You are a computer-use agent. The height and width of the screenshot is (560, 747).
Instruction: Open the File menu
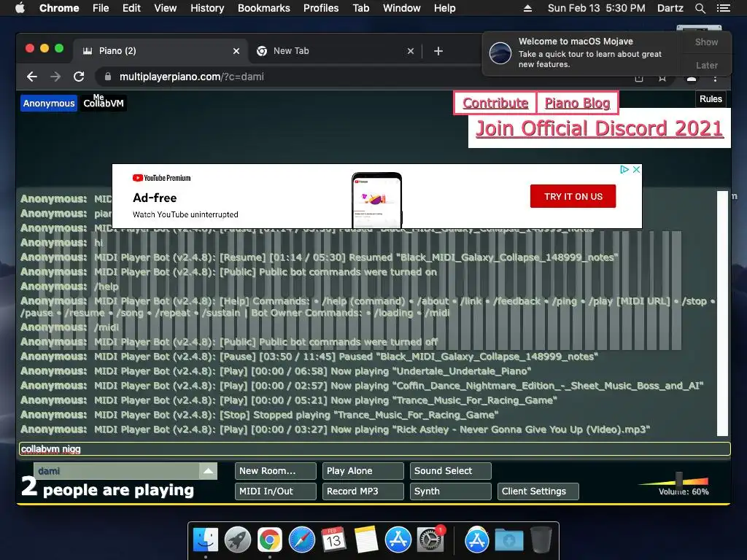pyautogui.click(x=101, y=8)
